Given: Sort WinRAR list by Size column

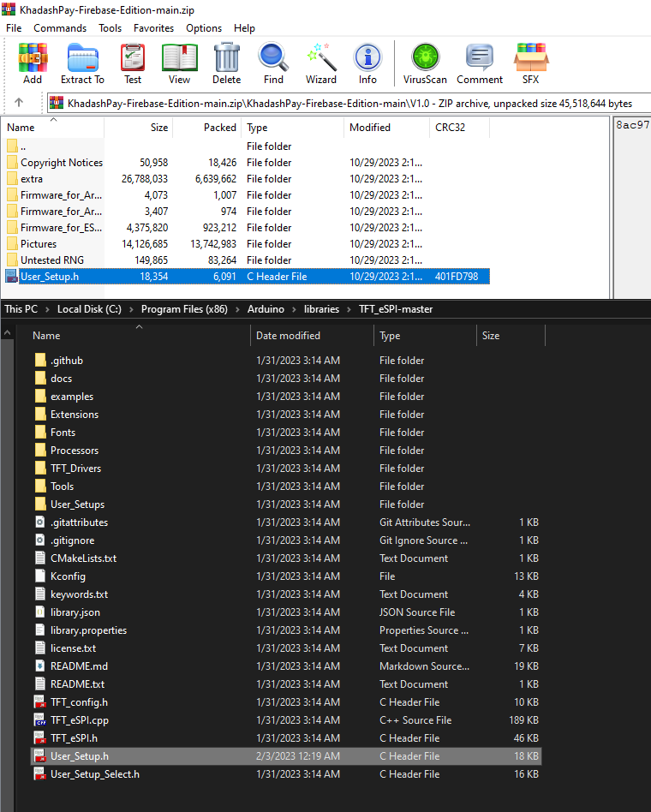Looking at the screenshot, I should pos(138,128).
